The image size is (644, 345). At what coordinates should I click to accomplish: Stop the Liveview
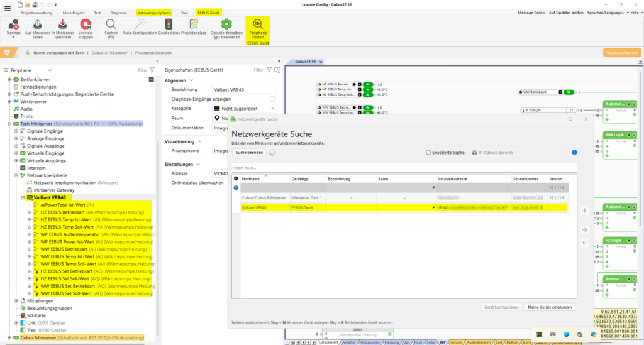click(85, 24)
